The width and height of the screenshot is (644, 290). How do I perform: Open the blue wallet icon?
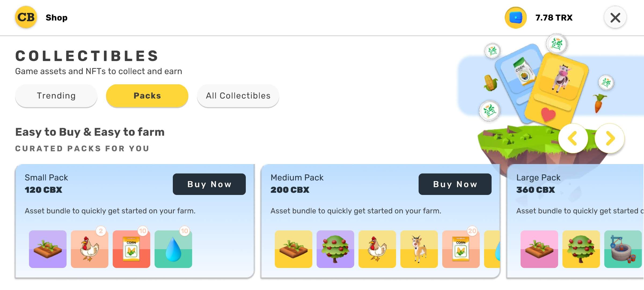pos(515,18)
